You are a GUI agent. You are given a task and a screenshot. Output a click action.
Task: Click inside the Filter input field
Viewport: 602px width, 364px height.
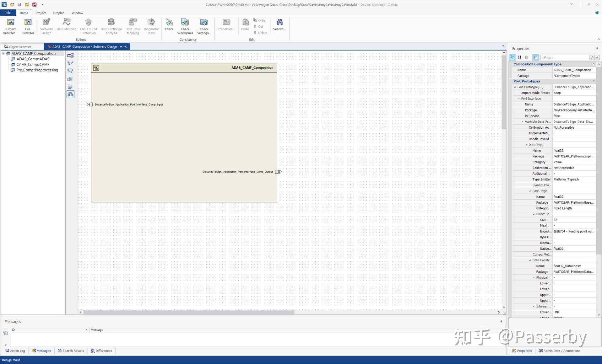point(565,57)
